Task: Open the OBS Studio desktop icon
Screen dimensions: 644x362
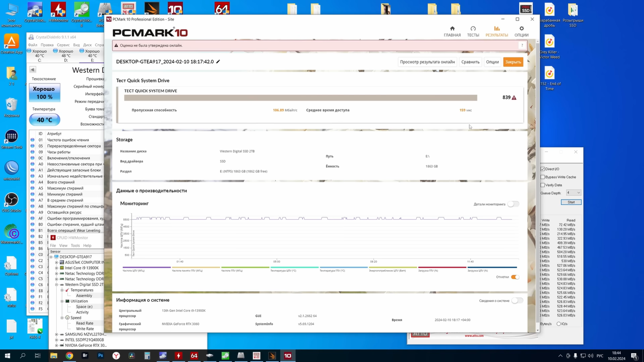Action: (x=11, y=200)
